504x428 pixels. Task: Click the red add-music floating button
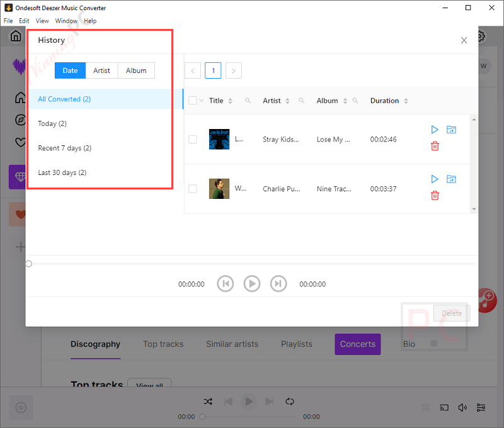click(488, 300)
